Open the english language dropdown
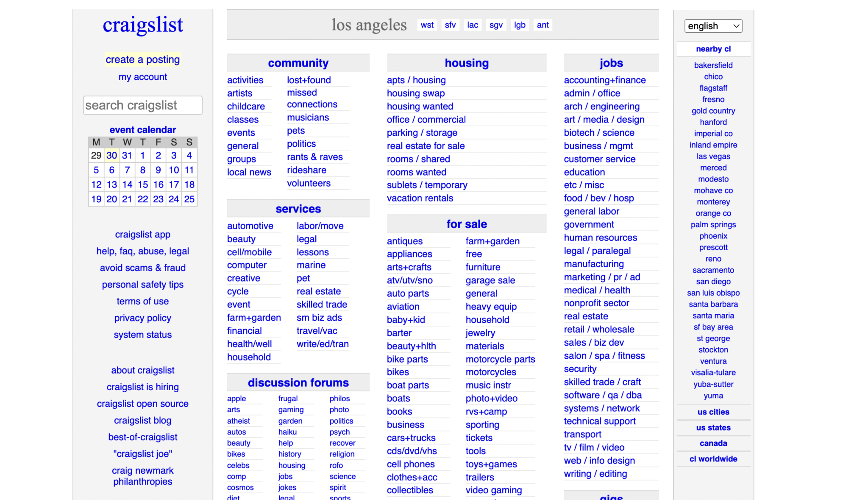The image size is (868, 500). [x=713, y=26]
